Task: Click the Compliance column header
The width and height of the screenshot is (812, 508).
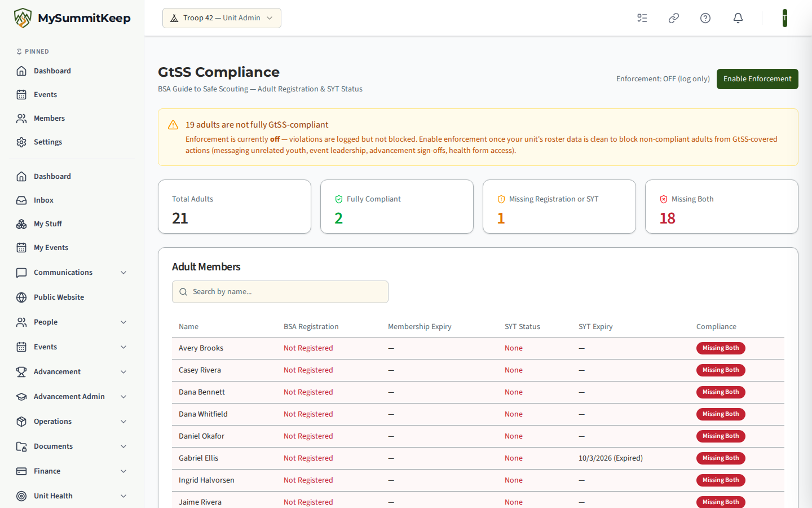Action: tap(716, 327)
